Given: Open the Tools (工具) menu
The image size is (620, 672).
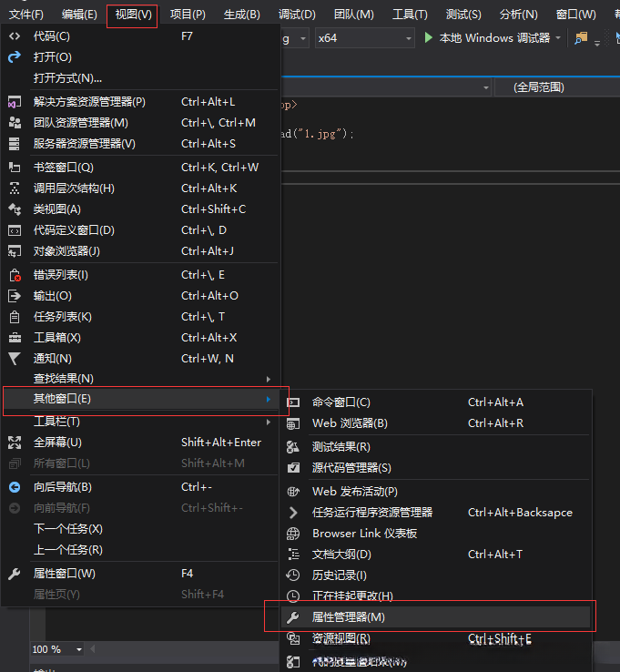Looking at the screenshot, I should point(410,15).
